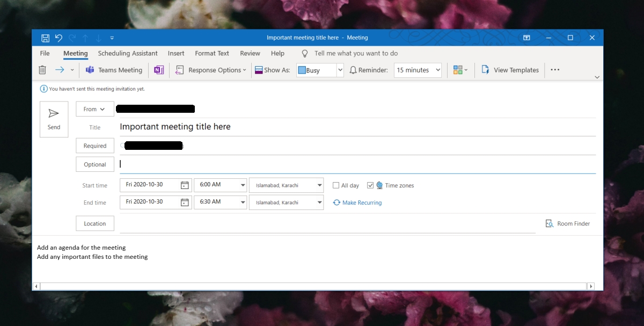Image resolution: width=644 pixels, height=326 pixels.
Task: Switch to Scheduling Assistant tab
Action: [x=128, y=53]
